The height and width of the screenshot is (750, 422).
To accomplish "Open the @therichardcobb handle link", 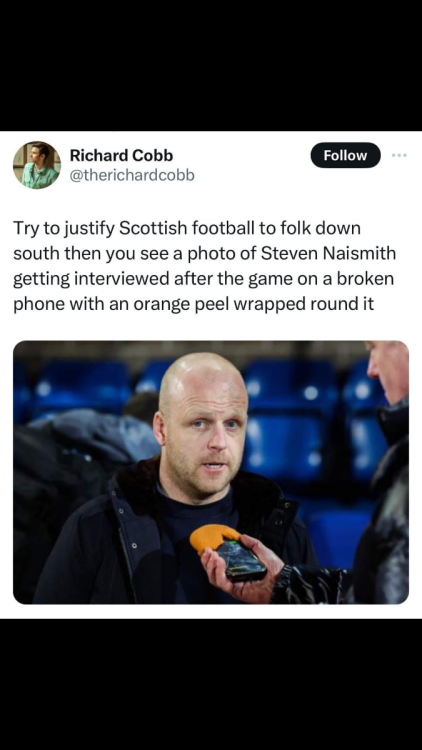I will [132, 176].
